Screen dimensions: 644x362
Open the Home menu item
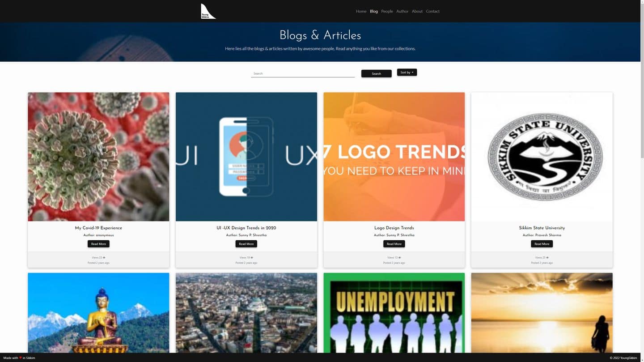tap(361, 11)
